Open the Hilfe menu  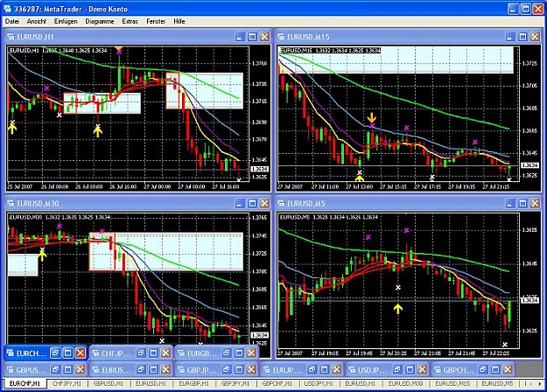tap(179, 21)
